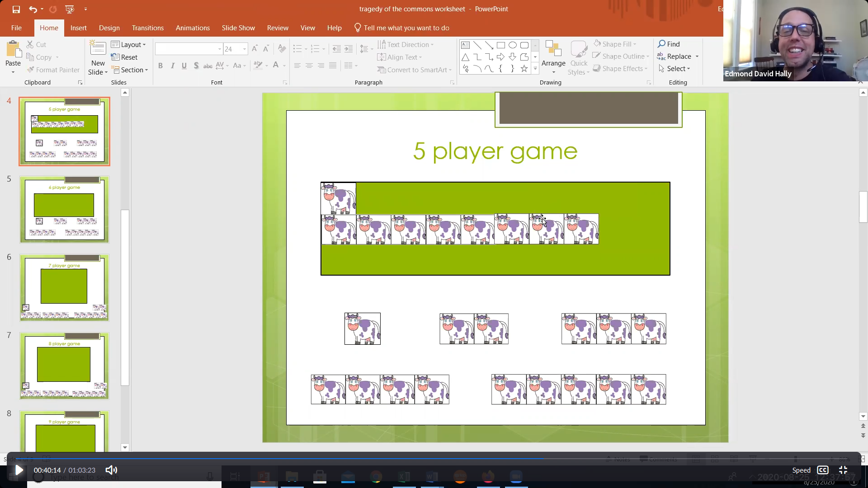This screenshot has height=488, width=868.
Task: Switch to the Slide Show tab
Action: [238, 28]
